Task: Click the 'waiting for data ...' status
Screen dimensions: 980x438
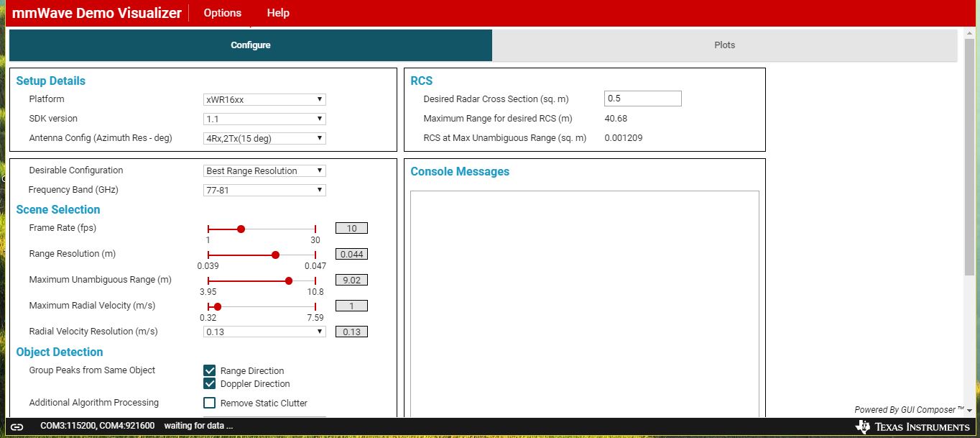Action: point(198,426)
